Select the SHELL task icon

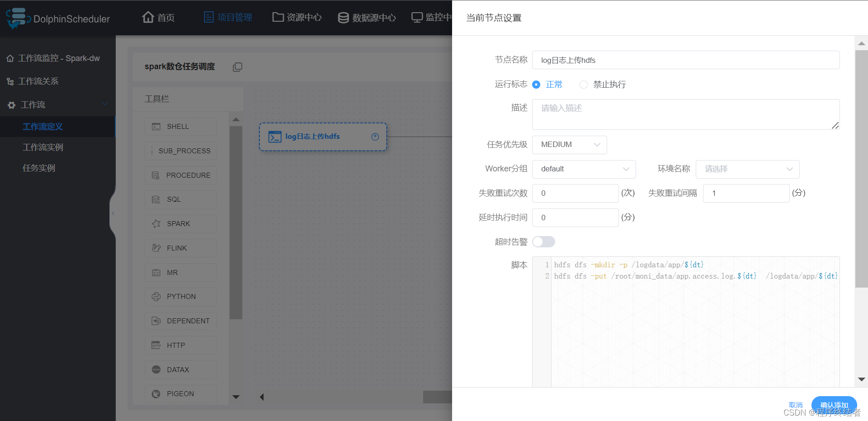pyautogui.click(x=156, y=127)
